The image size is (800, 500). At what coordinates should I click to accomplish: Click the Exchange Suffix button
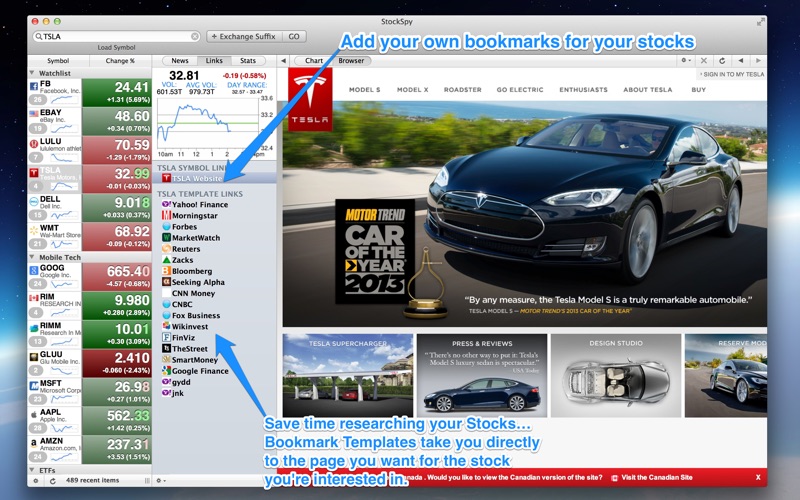tap(243, 36)
